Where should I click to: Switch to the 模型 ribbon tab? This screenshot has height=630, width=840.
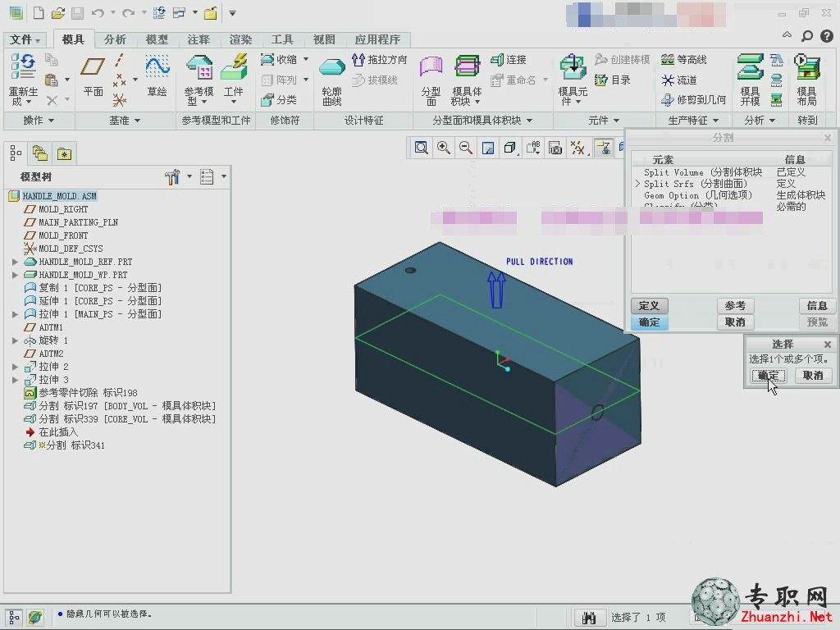click(x=157, y=39)
